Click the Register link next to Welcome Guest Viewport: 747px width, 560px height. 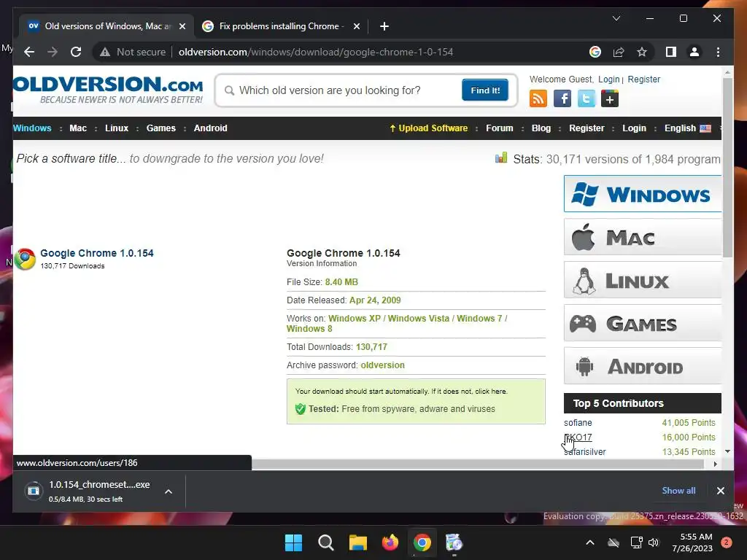tap(643, 79)
